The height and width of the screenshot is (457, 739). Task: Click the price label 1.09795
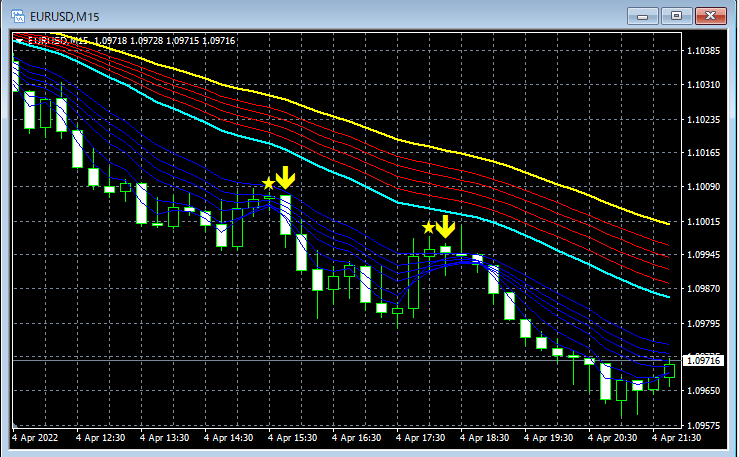704,324
